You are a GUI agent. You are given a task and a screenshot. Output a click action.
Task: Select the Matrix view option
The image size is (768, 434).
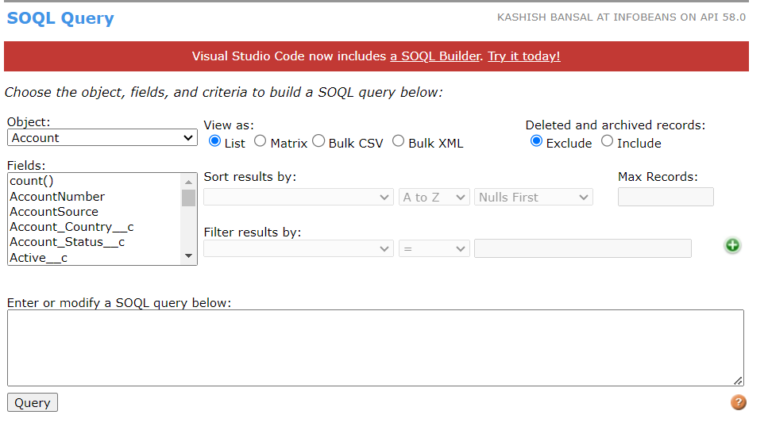pos(260,142)
